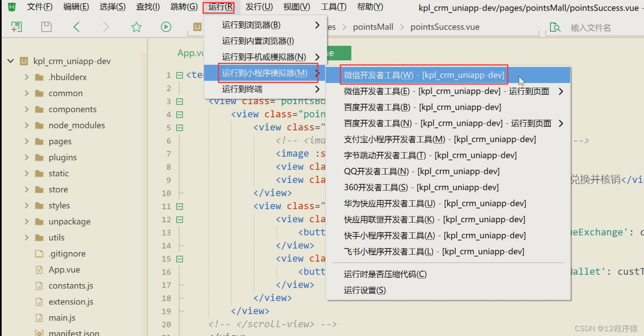The image size is (644, 336).
Task: Open the 帮助(Y) menu
Action: (370, 7)
